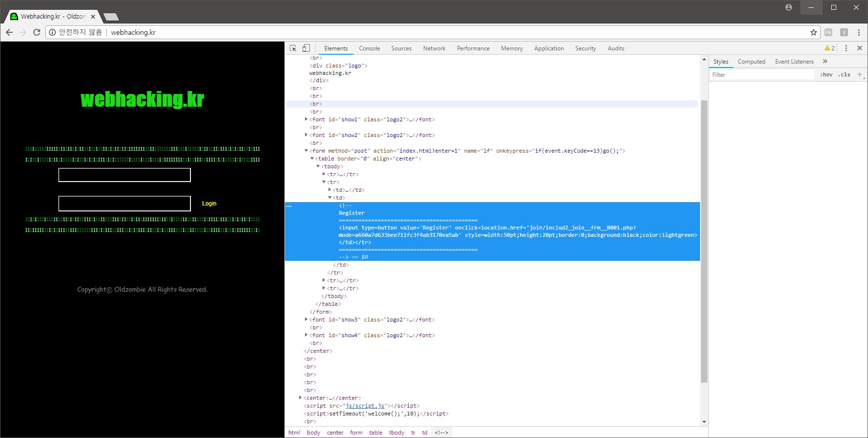Click the browser back arrow
The height and width of the screenshot is (438, 868).
(9, 32)
